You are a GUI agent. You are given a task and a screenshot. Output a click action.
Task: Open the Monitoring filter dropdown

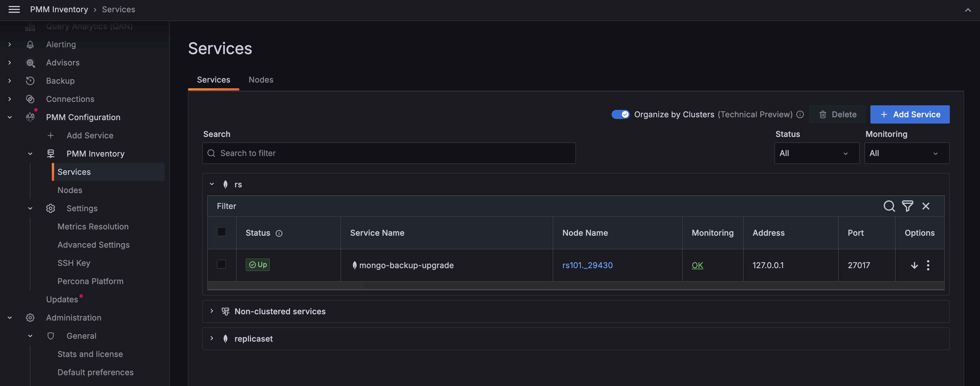906,153
